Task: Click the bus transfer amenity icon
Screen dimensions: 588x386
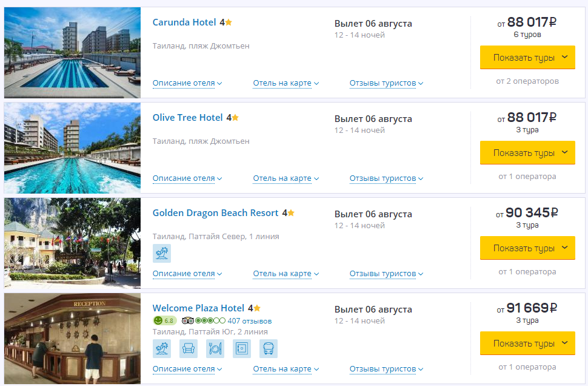Action: [x=269, y=348]
